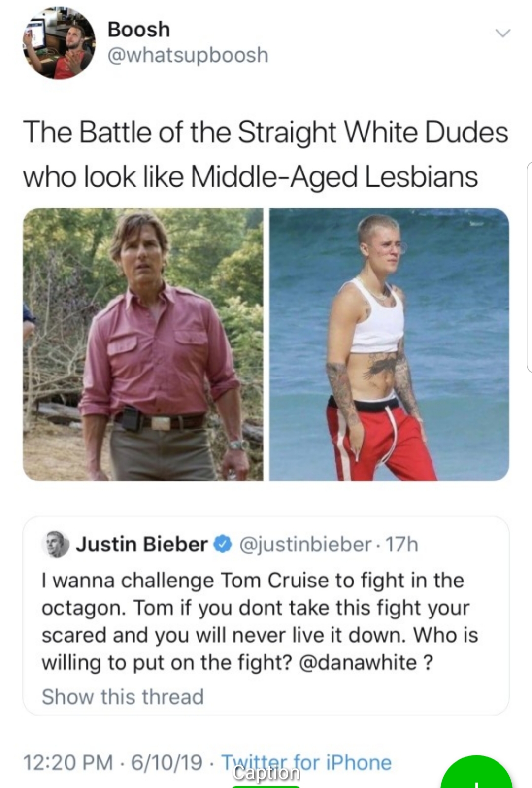532x788 pixels.
Task: Open Justin Bieber's small avatar in quoted tweet
Action: click(55, 545)
